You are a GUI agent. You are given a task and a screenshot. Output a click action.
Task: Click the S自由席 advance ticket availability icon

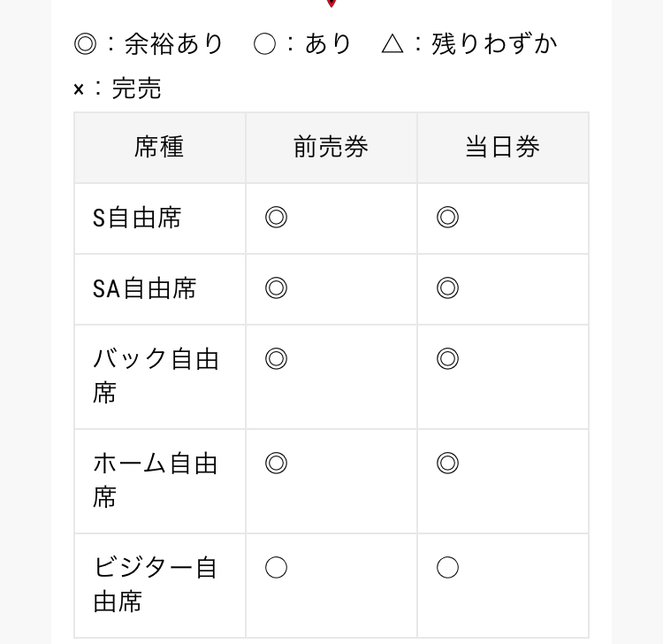point(276,218)
